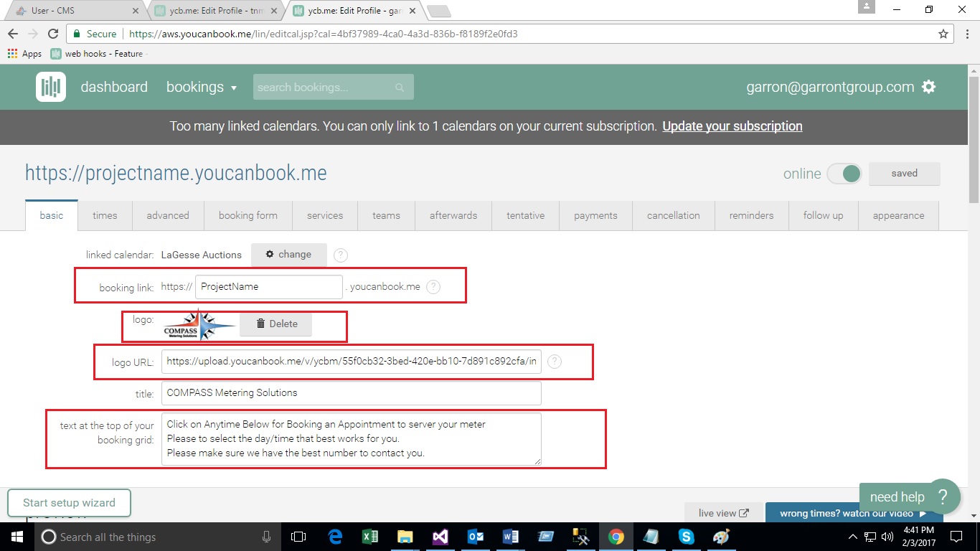Click the title text field

click(351, 393)
